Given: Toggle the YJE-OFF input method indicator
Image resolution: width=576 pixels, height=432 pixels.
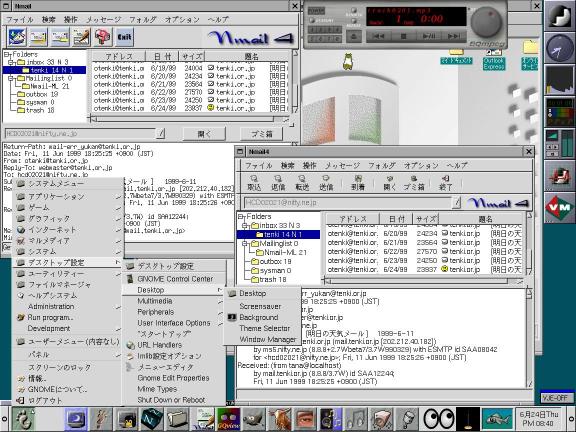Looking at the screenshot, I should [556, 398].
